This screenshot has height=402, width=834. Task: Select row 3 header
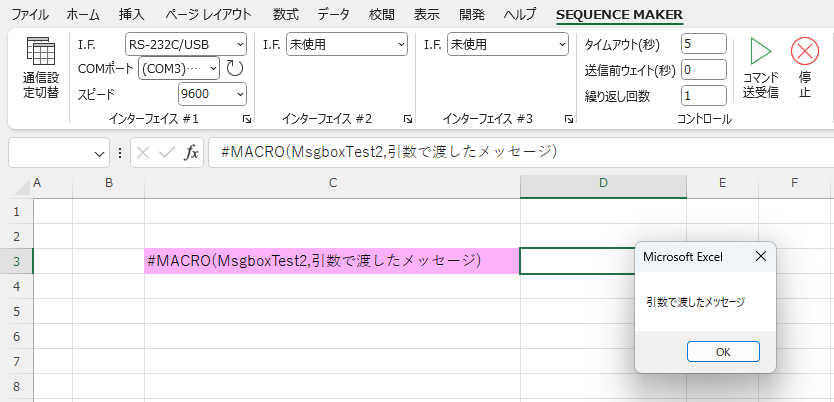tap(16, 261)
